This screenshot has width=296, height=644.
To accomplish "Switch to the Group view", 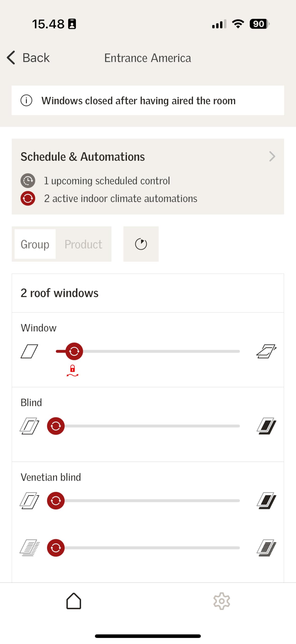I will point(35,244).
